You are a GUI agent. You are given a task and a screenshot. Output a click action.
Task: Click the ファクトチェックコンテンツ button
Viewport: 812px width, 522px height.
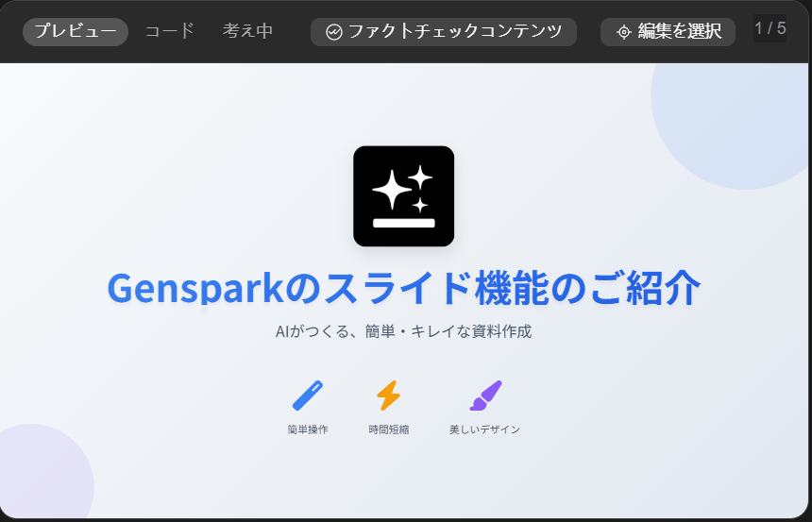coord(443,32)
